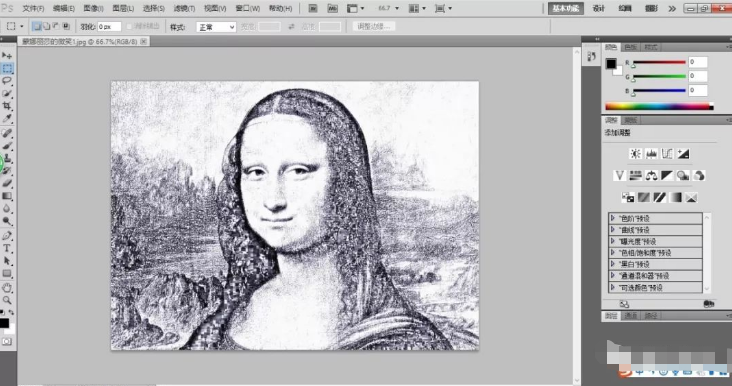Add a Levels adjustment layer
The height and width of the screenshot is (386, 732).
coord(651,154)
